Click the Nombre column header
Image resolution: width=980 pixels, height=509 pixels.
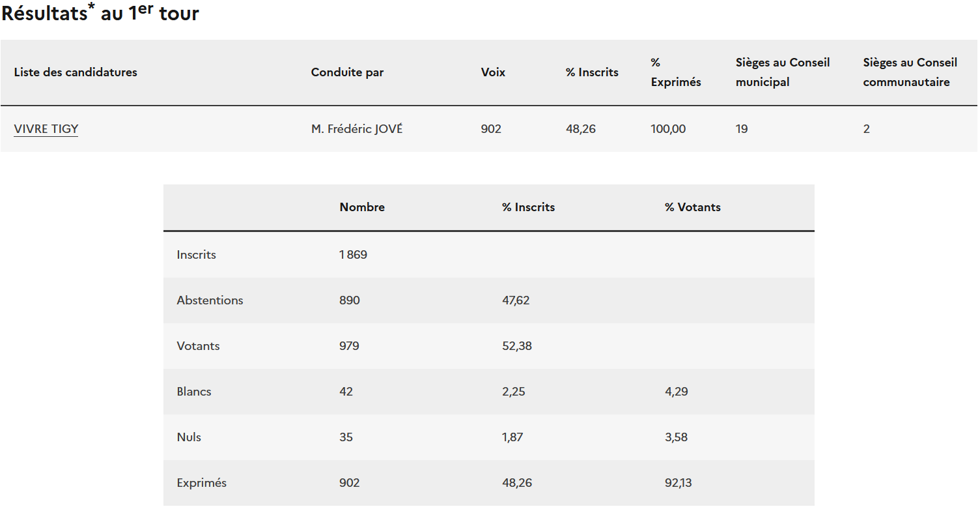(x=362, y=207)
